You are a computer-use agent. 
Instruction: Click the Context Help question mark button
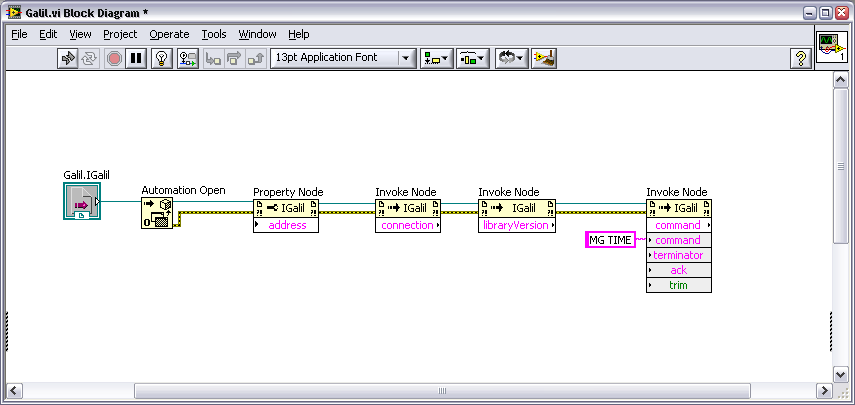click(x=800, y=58)
